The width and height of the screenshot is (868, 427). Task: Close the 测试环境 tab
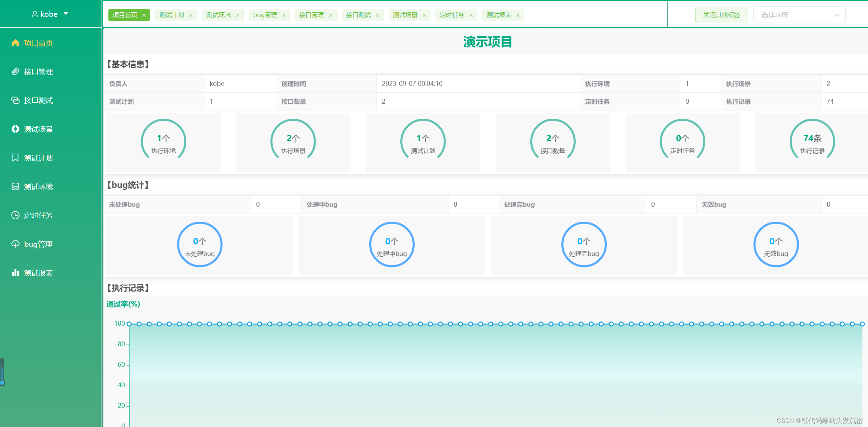pyautogui.click(x=238, y=15)
